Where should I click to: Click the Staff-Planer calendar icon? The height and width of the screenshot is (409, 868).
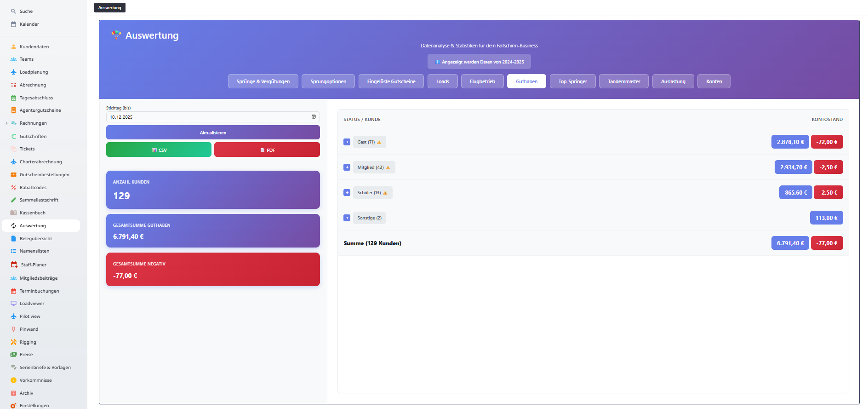(x=14, y=265)
